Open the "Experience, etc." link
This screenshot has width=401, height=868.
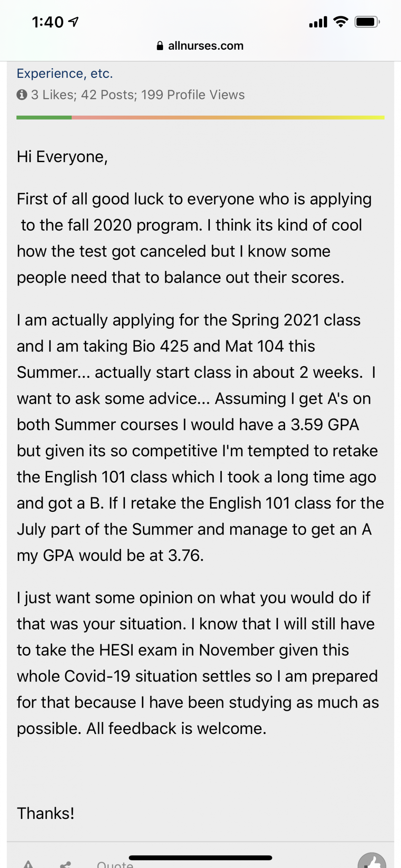[x=65, y=73]
